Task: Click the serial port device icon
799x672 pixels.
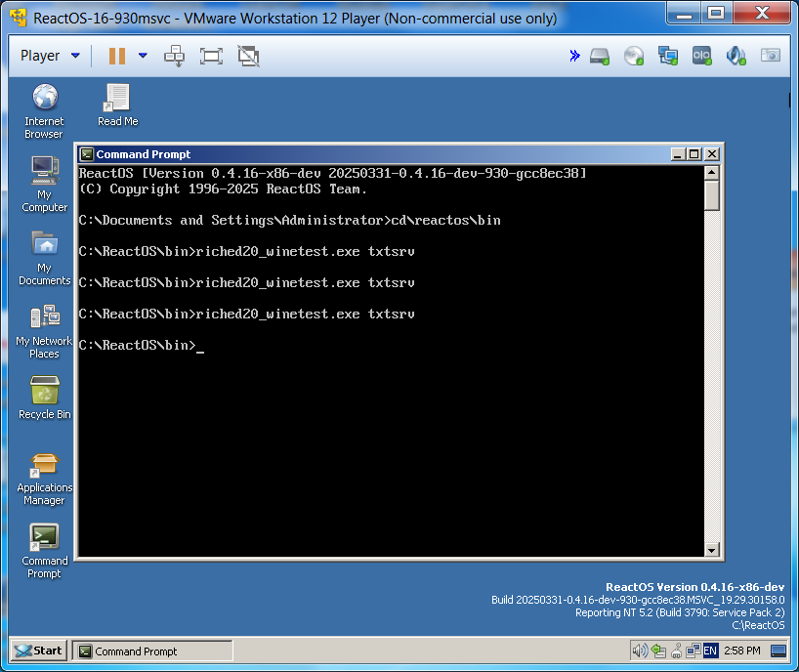Action: [x=701, y=56]
